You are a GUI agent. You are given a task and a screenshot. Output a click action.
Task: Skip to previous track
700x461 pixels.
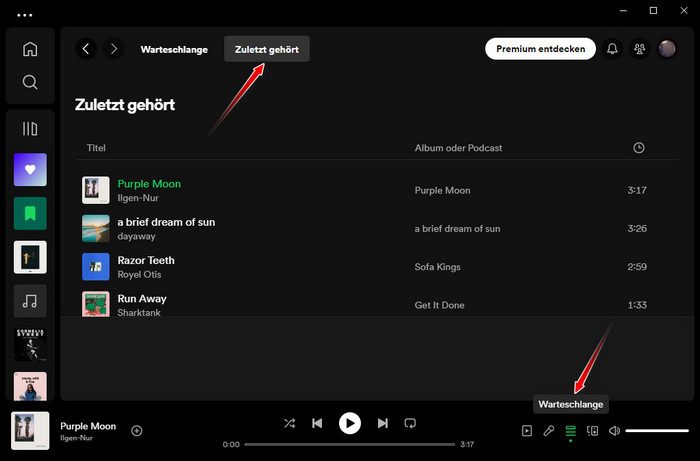coord(317,423)
